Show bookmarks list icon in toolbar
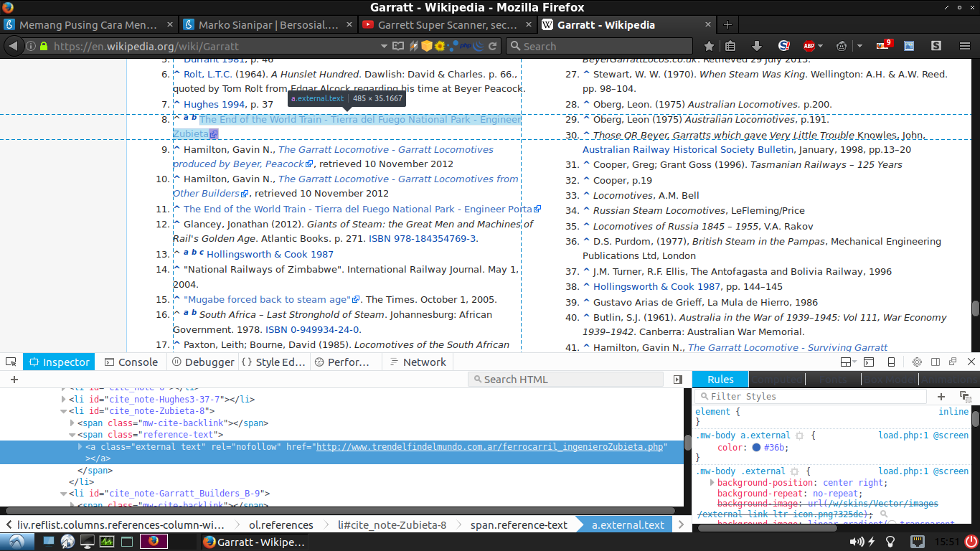Viewport: 980px width, 551px height. tap(729, 46)
